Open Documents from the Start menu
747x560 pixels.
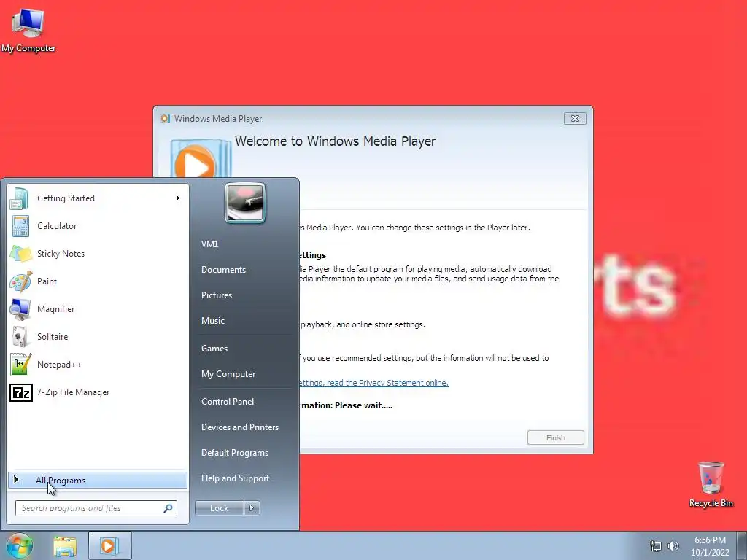pos(223,270)
